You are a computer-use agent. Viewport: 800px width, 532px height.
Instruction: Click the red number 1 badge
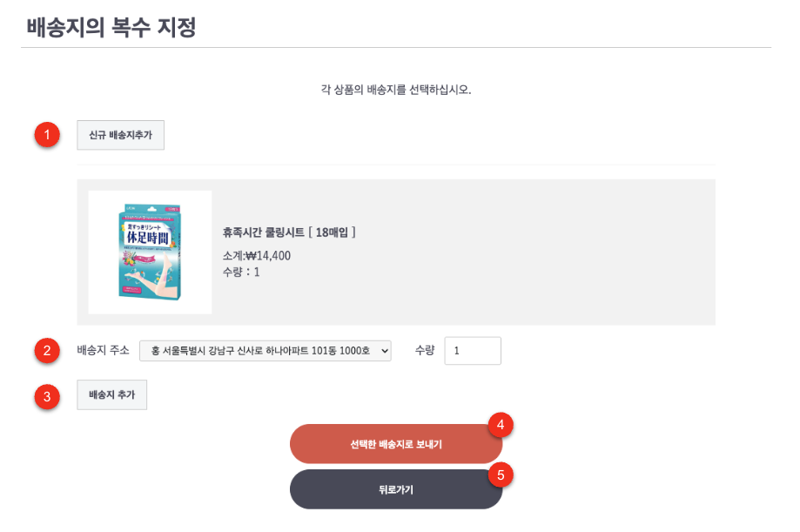click(46, 135)
